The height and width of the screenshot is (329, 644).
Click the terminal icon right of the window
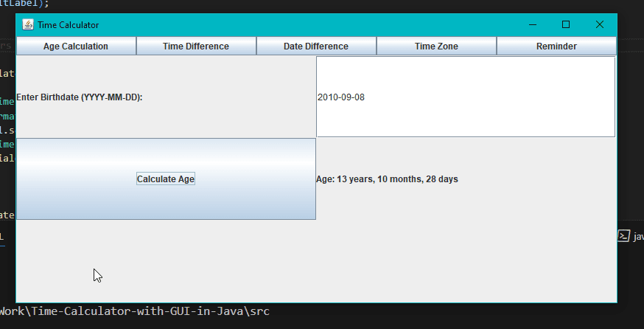click(x=623, y=236)
